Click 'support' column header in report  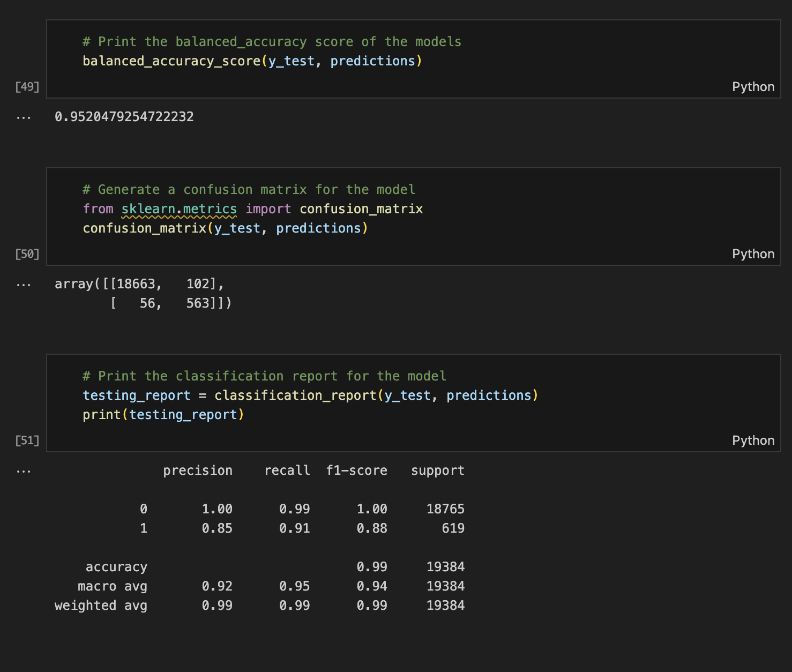(438, 471)
